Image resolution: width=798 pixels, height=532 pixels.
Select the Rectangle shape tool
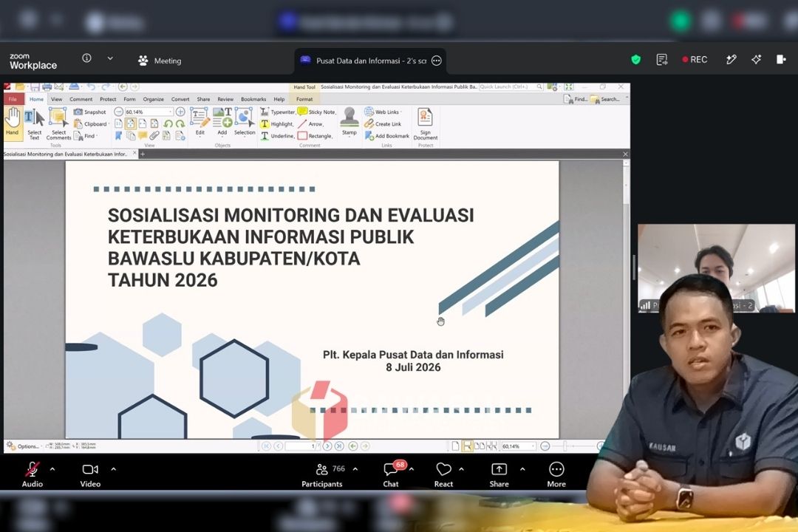(x=316, y=136)
